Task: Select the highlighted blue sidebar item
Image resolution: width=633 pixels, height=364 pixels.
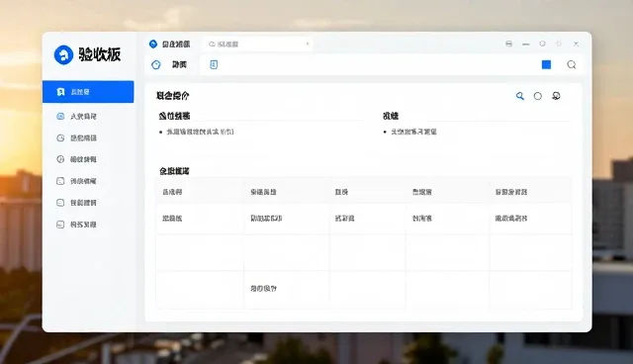Action: pyautogui.click(x=88, y=92)
